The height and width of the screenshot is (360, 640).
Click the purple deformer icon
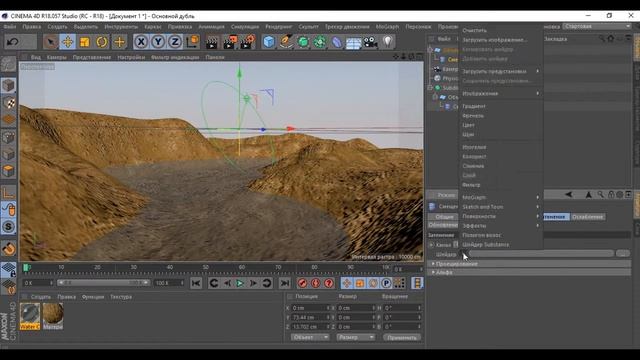tap(336, 42)
